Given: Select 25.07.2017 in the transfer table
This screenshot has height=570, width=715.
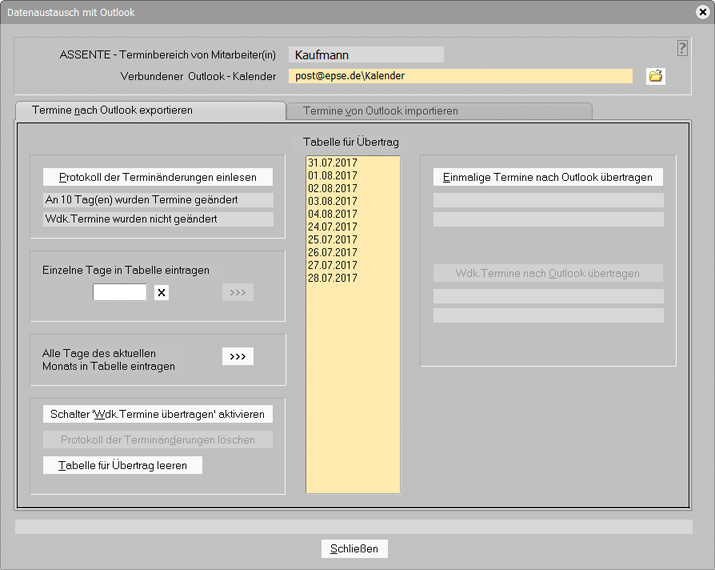Looking at the screenshot, I should (353, 239).
